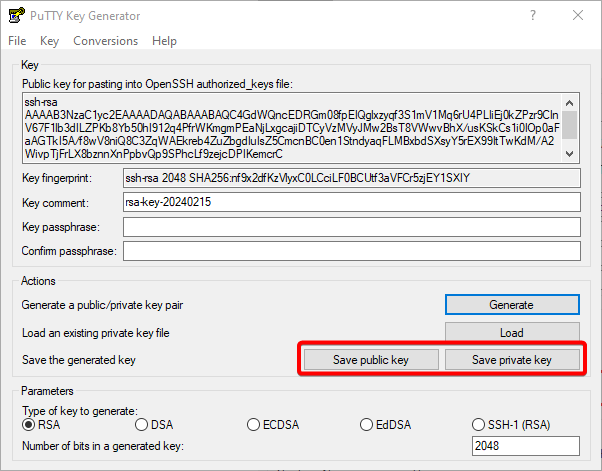Screen dimensions: 602x471
Task: Click the public key scrollbar up arrow
Action: click(570, 103)
